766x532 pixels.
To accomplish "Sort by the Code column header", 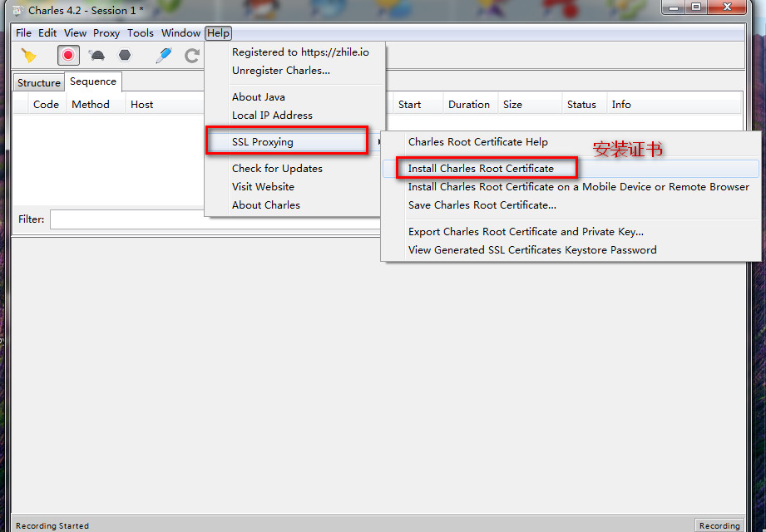I will click(46, 105).
